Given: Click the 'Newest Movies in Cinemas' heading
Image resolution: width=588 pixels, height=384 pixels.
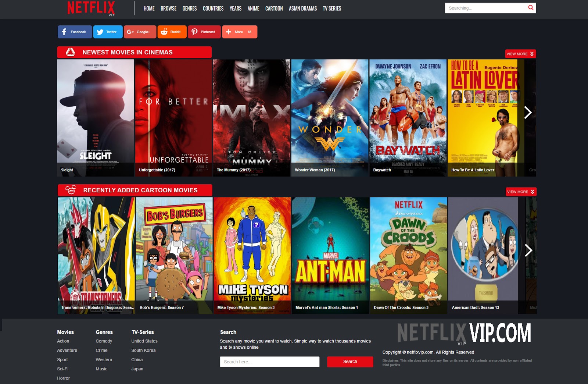Looking at the screenshot, I should pos(128,52).
